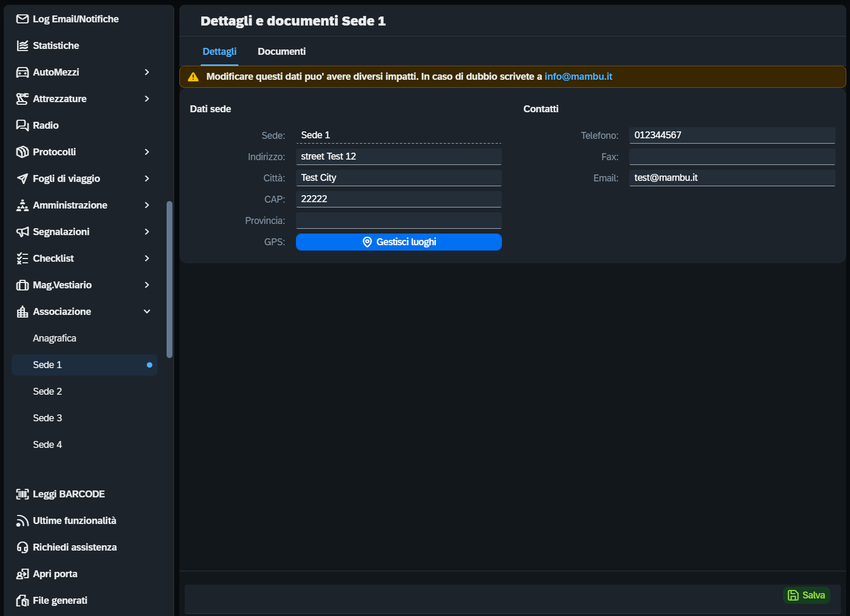The image size is (850, 616).
Task: Select the Dettagli tab
Action: point(219,52)
